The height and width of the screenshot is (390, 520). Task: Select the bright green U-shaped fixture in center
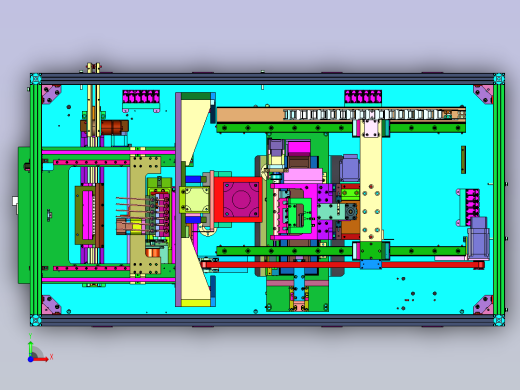click(x=300, y=216)
